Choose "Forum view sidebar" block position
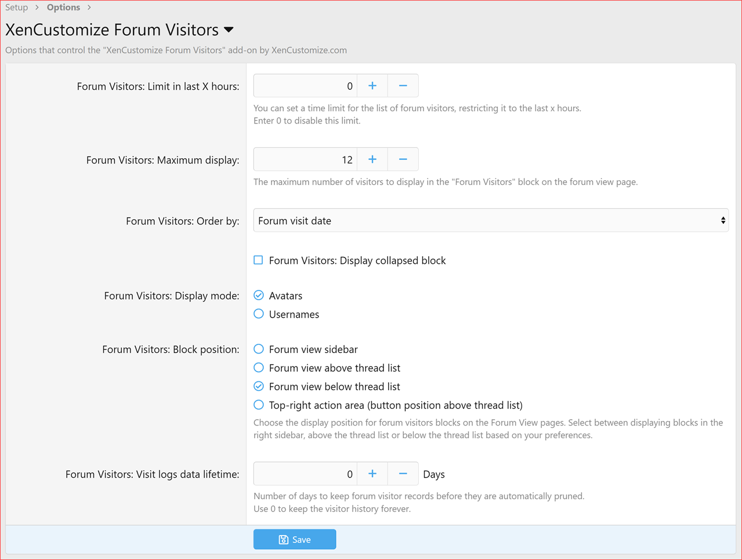This screenshot has width=742, height=560. pos(258,349)
